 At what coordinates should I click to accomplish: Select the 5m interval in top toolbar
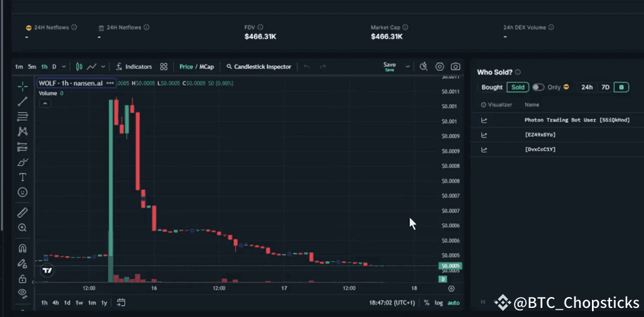click(x=32, y=67)
